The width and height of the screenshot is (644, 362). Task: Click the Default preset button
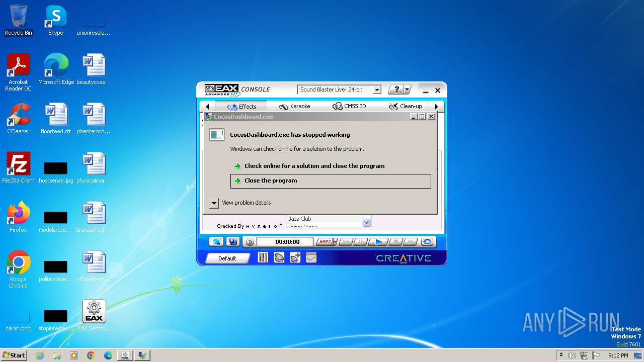coord(227,258)
